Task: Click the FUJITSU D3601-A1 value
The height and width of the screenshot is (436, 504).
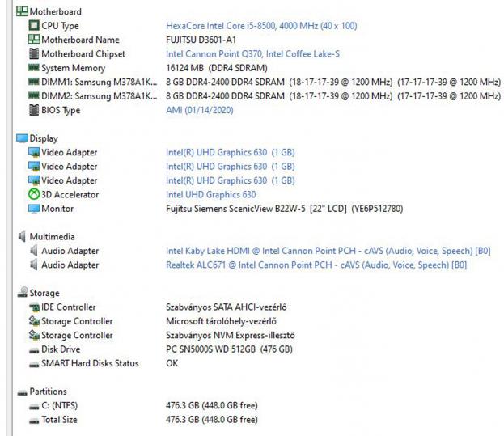Action: pos(201,40)
